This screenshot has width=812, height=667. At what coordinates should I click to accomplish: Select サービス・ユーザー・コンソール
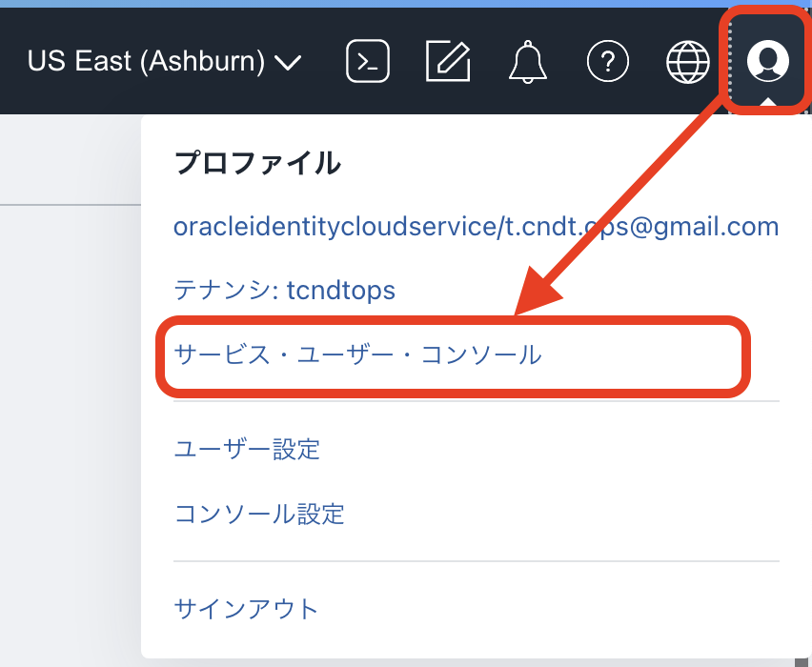pos(357,355)
